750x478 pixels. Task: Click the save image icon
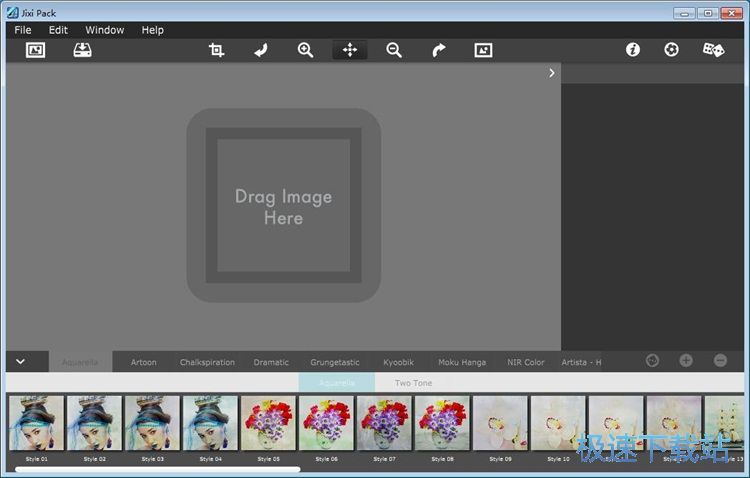coord(83,50)
